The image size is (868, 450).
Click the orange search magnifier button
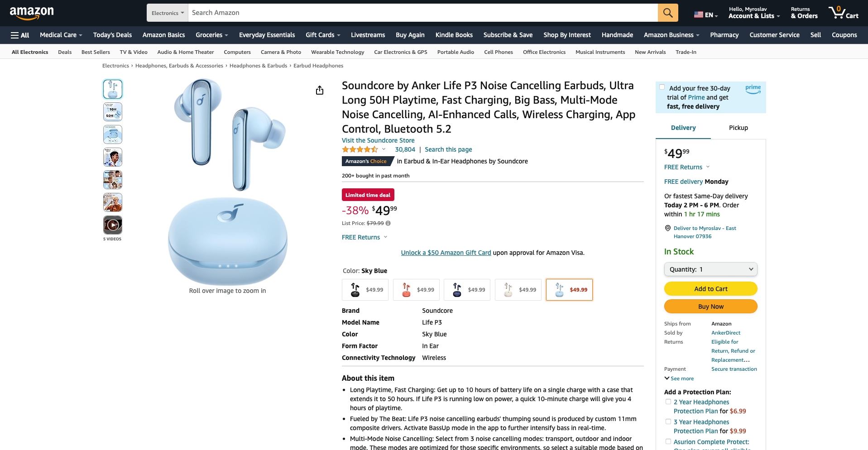coord(668,13)
